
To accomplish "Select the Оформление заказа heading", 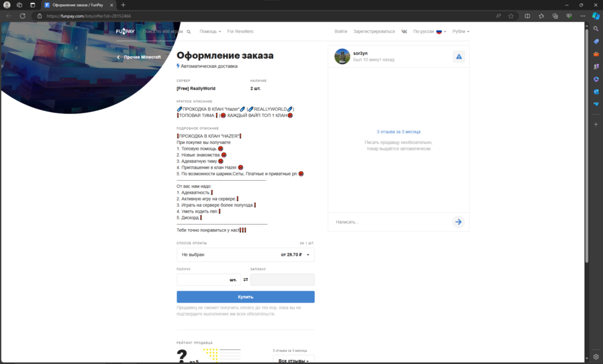I will [225, 55].
